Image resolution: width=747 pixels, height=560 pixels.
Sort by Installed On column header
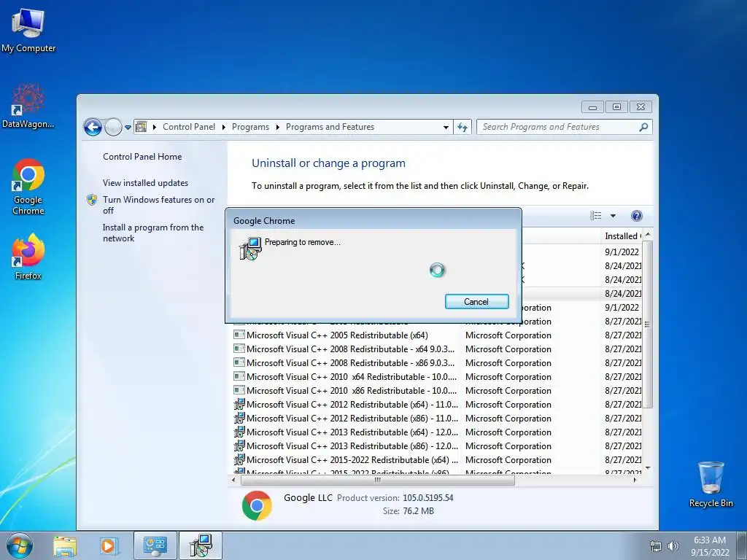(x=622, y=236)
